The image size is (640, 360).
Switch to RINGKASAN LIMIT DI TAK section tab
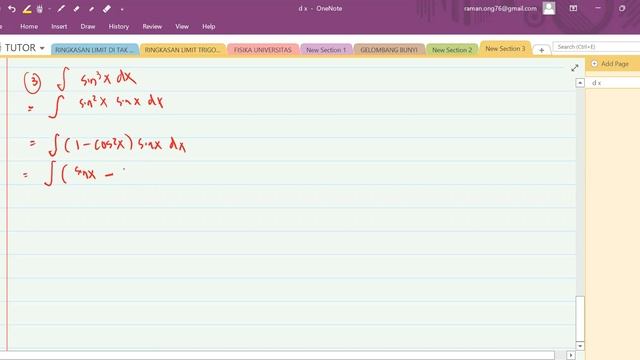click(95, 50)
